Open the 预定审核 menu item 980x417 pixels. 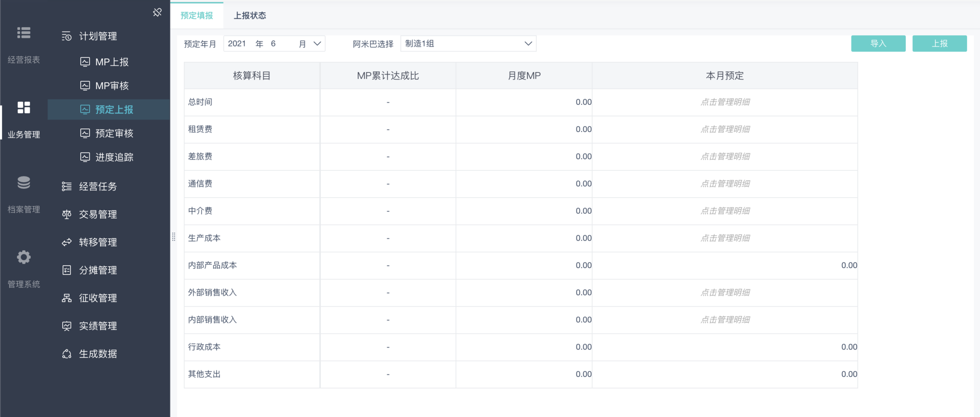coord(114,133)
